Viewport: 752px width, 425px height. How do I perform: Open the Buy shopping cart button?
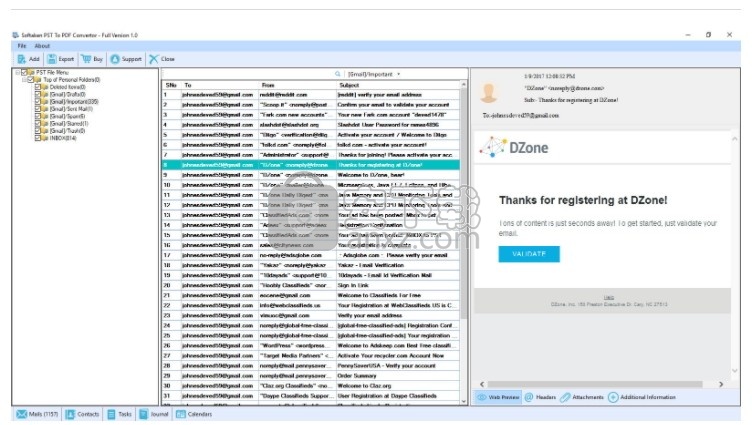(x=92, y=59)
